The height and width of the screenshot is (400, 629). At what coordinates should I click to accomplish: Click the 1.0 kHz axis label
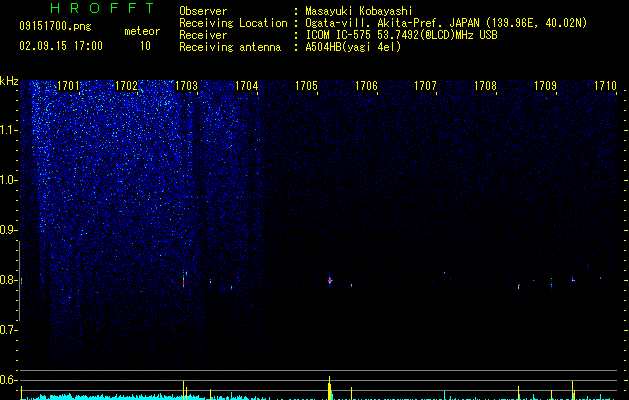tap(8, 180)
